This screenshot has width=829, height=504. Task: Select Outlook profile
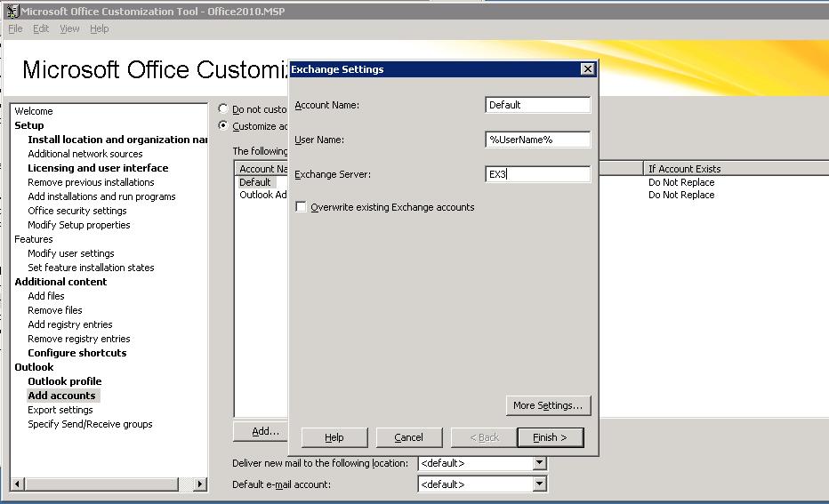coord(65,381)
